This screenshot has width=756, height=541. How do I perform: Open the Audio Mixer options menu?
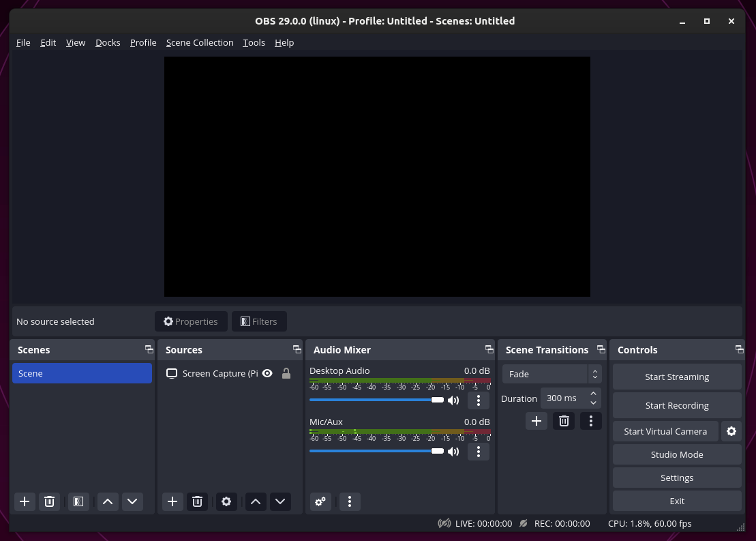pos(350,501)
